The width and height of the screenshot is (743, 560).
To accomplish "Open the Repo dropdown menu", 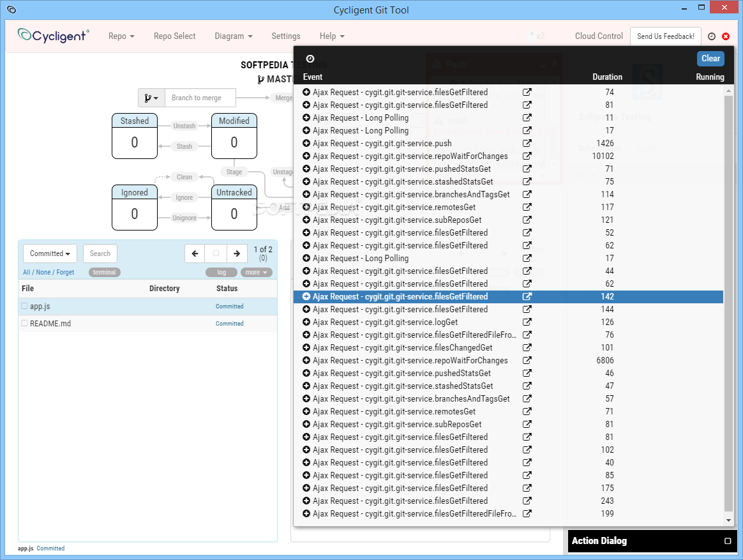I will pyautogui.click(x=121, y=36).
